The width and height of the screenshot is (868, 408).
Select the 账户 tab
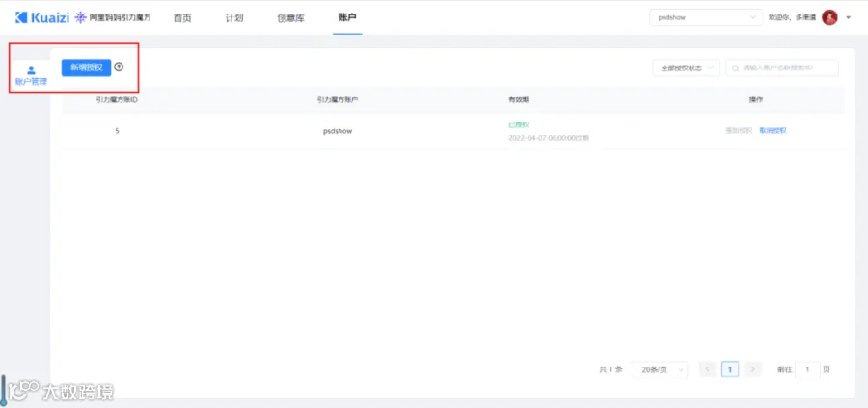pyautogui.click(x=347, y=17)
